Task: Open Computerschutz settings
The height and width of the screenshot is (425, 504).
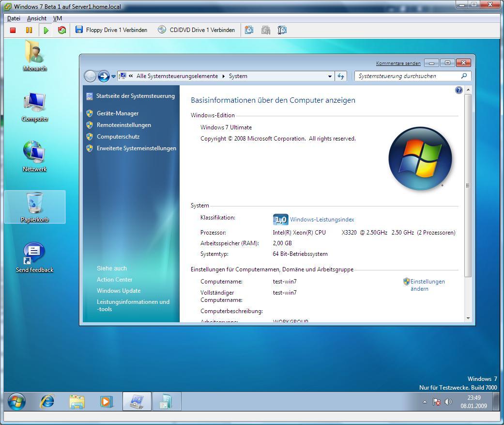Action: pos(118,136)
